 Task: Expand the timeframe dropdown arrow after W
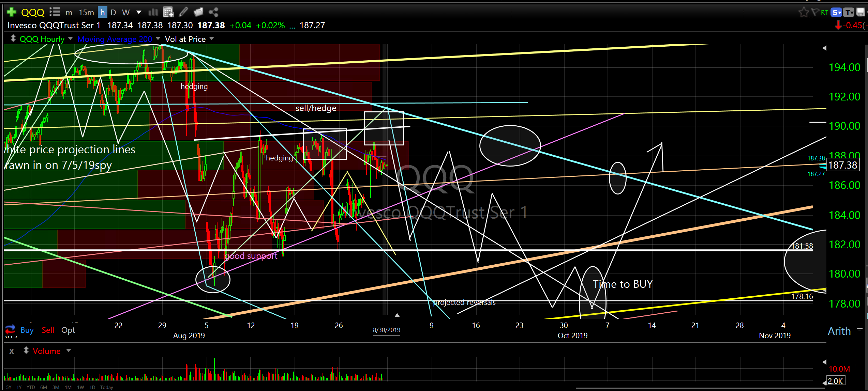(x=139, y=12)
